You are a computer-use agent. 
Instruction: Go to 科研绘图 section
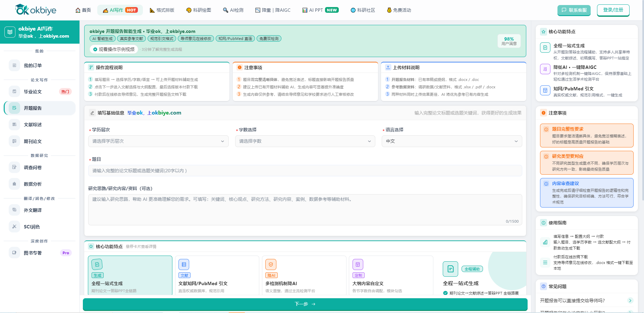pos(199,10)
